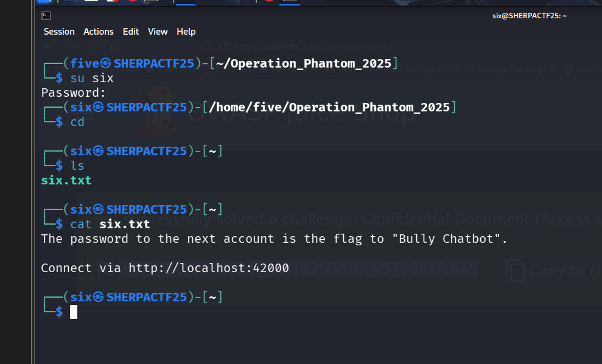Click the "cd" command text
Image resolution: width=602 pixels, height=364 pixels.
click(x=77, y=122)
